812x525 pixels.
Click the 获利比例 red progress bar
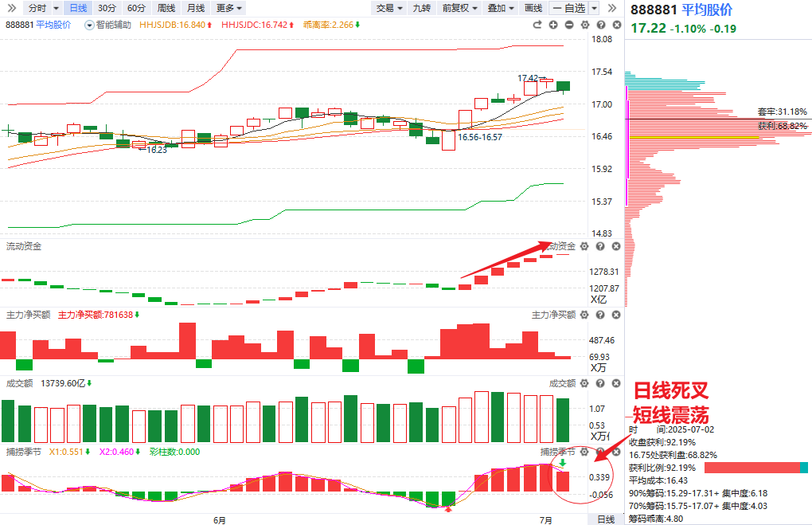[x=752, y=468]
